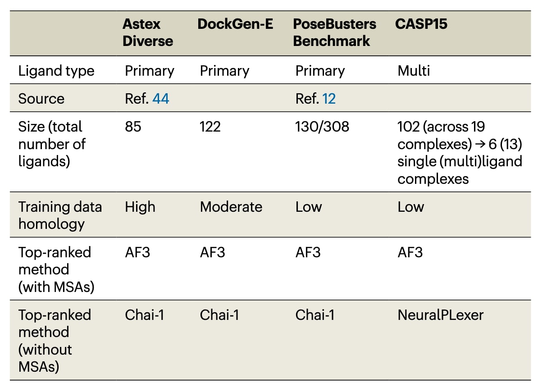The width and height of the screenshot is (538, 392).
Task: Click the value 85 under Astex Diverse
Action: (133, 127)
